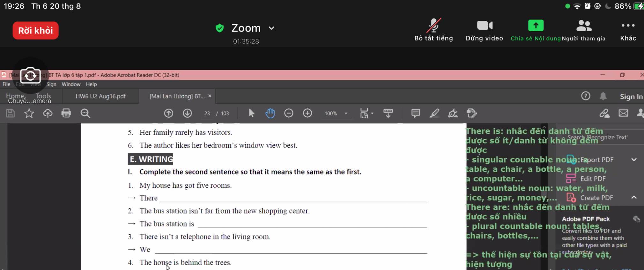Expand the Export PDF panel section
644x270 pixels.
pos(634,160)
